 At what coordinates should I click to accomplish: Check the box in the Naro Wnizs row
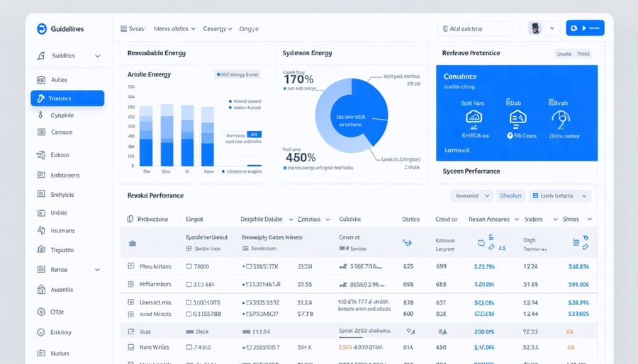(130, 348)
